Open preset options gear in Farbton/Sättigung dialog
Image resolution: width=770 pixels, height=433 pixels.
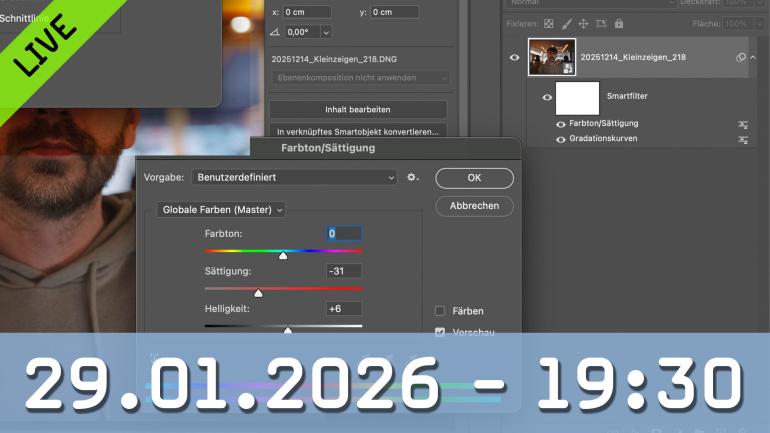pyautogui.click(x=412, y=178)
